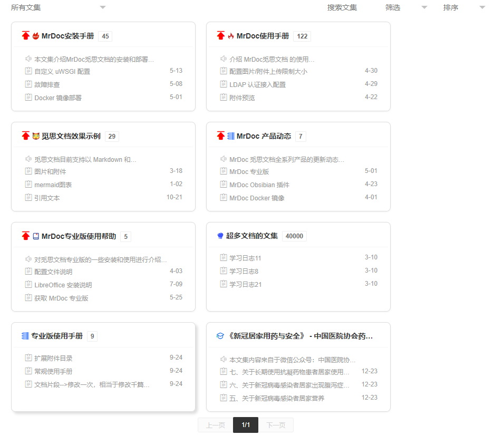Click speaker icon beside 对觅思文档专业版 description

(x=28, y=259)
